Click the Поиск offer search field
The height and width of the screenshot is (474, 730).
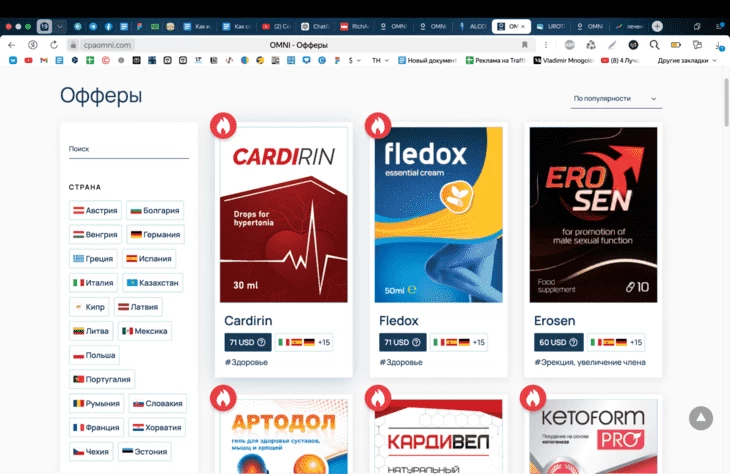pos(129,149)
